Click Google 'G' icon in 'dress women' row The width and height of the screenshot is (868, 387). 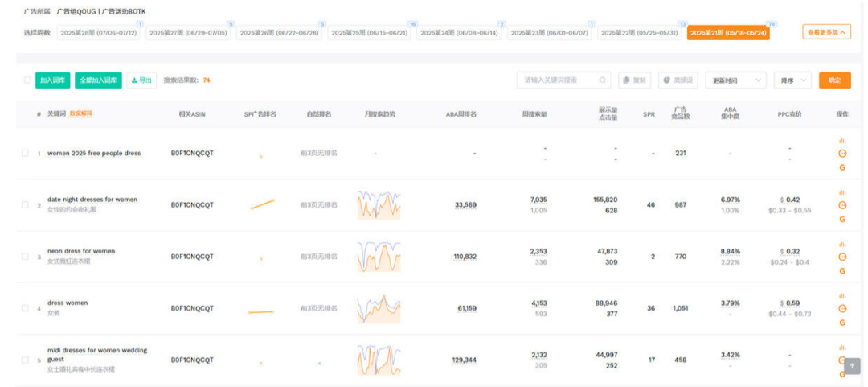tap(842, 322)
